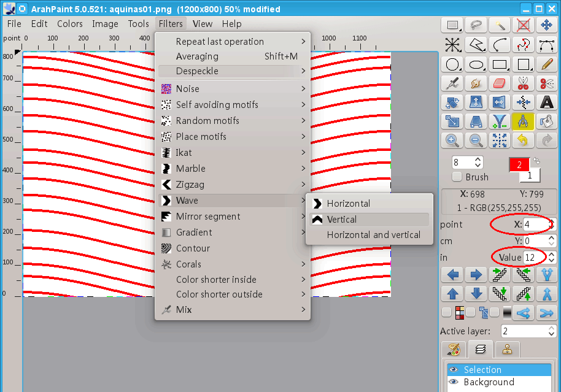Select the magic wand tool
The width and height of the screenshot is (561, 392).
[500, 25]
